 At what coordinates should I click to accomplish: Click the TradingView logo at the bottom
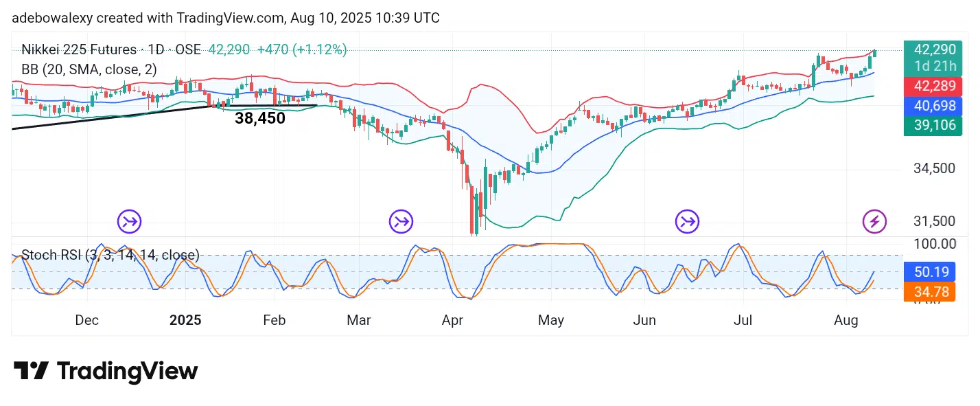click(x=106, y=372)
